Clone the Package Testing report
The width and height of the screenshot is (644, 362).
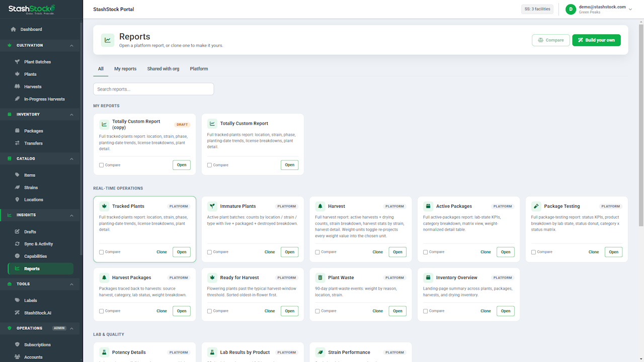594,252
